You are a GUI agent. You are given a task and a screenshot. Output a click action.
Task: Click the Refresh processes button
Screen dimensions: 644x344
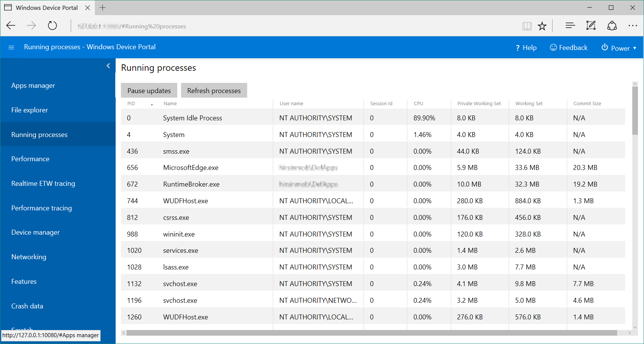[x=214, y=90]
